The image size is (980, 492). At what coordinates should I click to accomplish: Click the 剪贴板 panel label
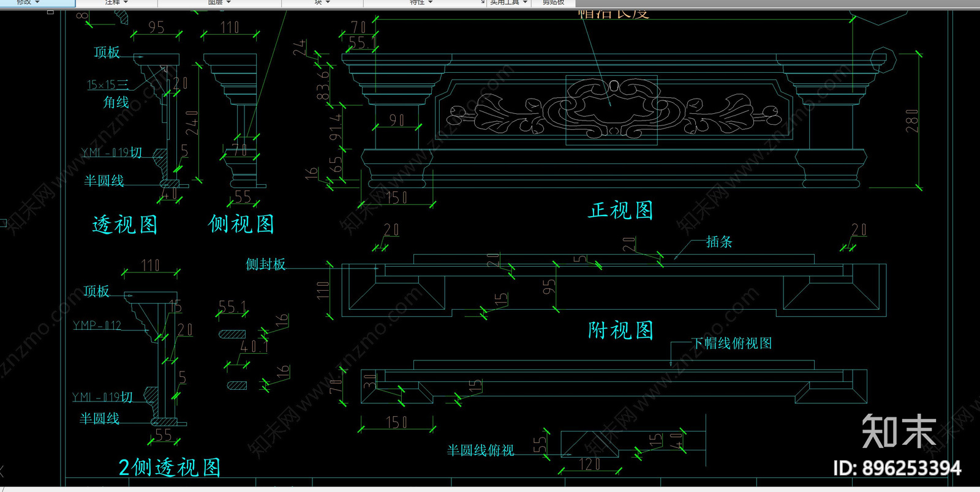[553, 2]
